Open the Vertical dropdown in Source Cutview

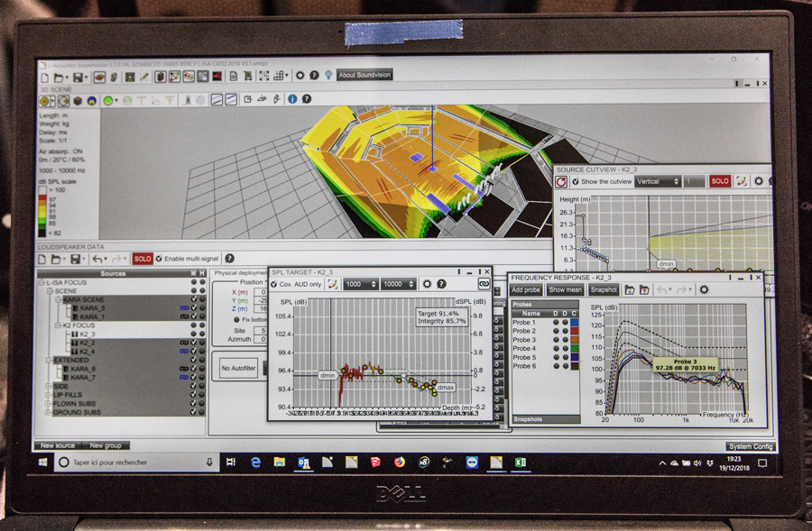(657, 182)
